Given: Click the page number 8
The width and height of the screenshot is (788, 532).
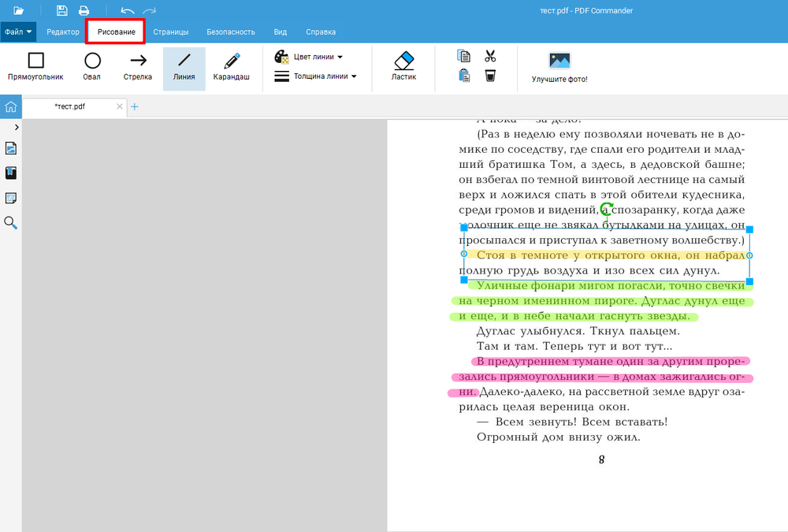Looking at the screenshot, I should [601, 459].
